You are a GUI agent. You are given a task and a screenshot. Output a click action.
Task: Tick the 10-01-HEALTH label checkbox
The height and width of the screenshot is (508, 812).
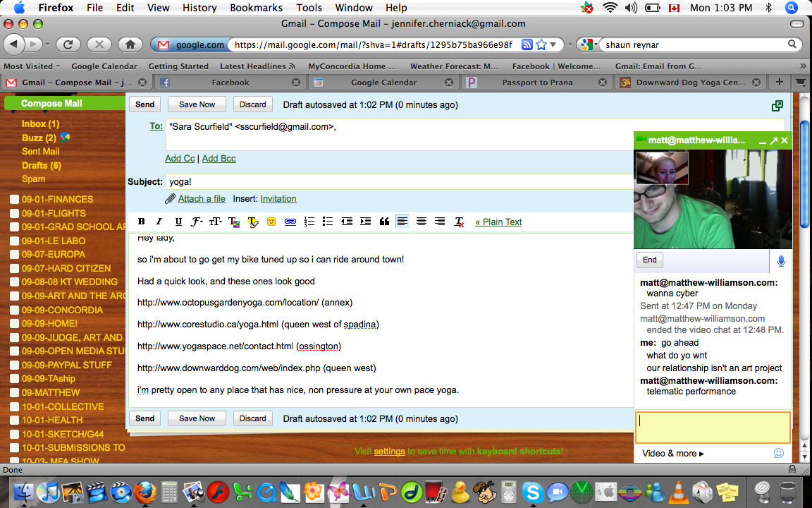15,421
